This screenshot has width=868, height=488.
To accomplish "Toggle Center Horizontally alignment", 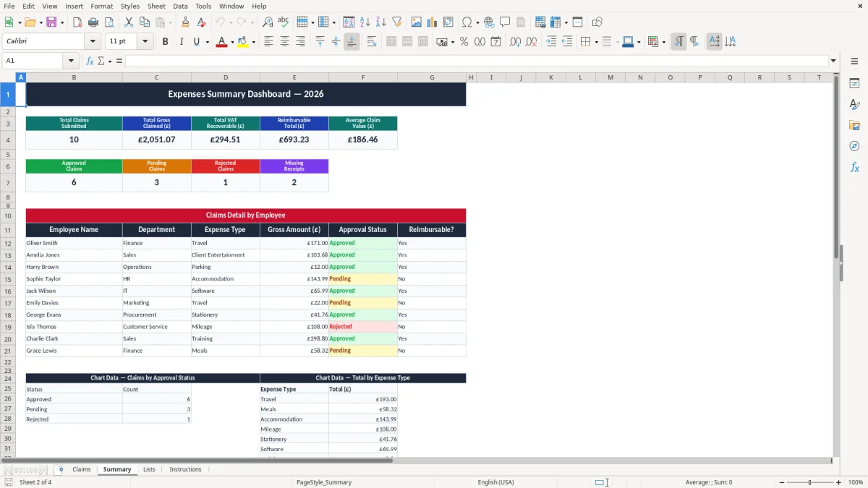I will [x=284, y=42].
